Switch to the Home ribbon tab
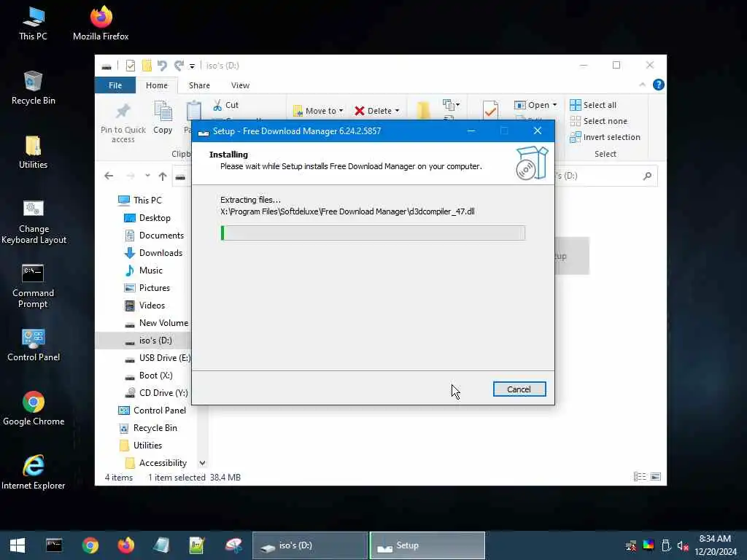Viewport: 747px width, 560px height. click(x=157, y=85)
